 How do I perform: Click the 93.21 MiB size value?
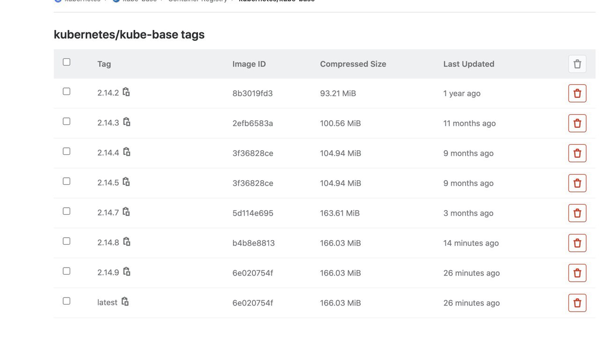click(x=338, y=93)
